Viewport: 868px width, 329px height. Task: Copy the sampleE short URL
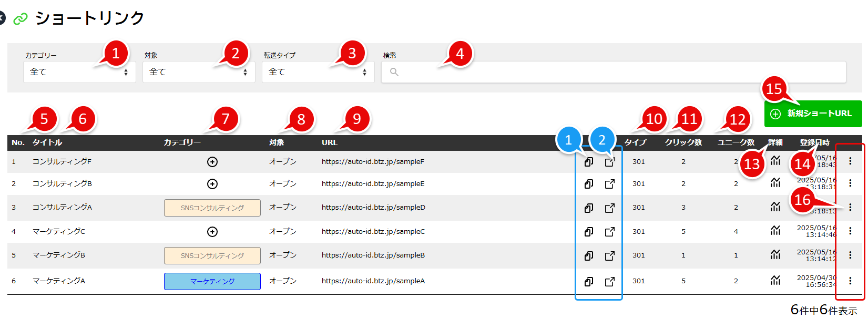coord(589,184)
